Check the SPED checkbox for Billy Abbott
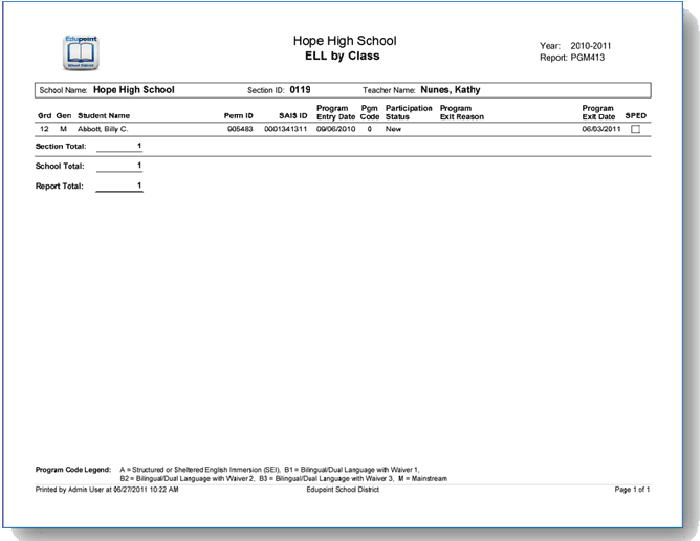Screen dimensions: 700x541 coord(635,130)
